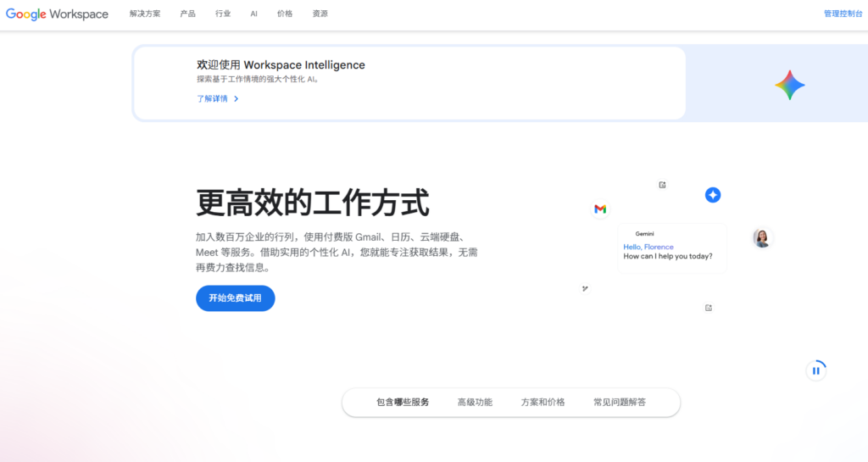Screen dimensions: 868x462
Task: Click the Gmail icon in the hero animation
Action: [600, 209]
